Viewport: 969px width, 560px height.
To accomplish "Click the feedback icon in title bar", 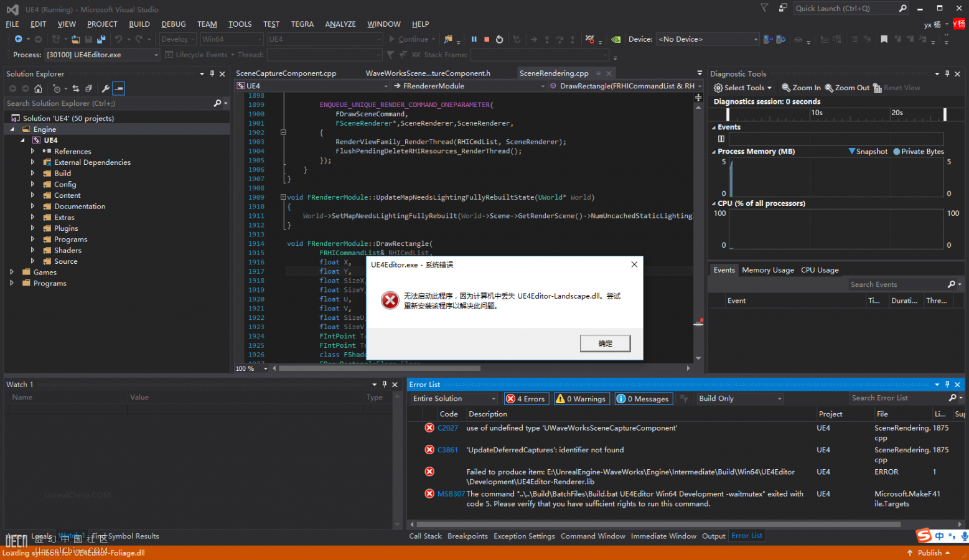I will (x=783, y=8).
